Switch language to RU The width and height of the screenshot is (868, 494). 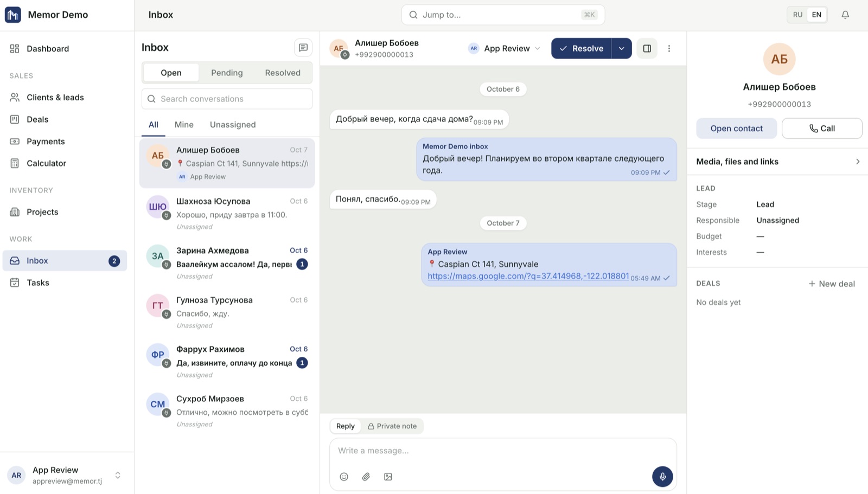tap(797, 15)
